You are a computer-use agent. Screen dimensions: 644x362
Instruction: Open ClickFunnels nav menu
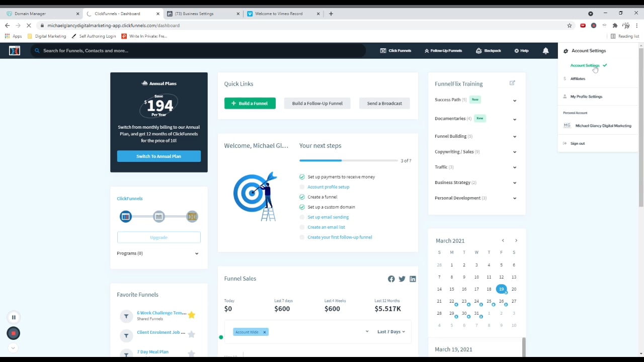coord(395,51)
